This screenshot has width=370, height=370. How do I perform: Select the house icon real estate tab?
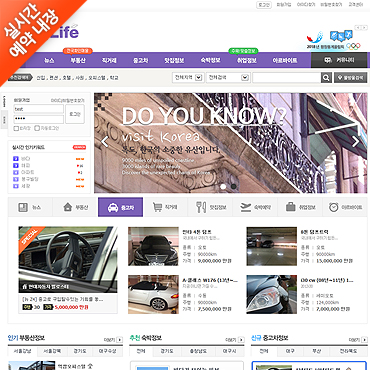(x=75, y=207)
